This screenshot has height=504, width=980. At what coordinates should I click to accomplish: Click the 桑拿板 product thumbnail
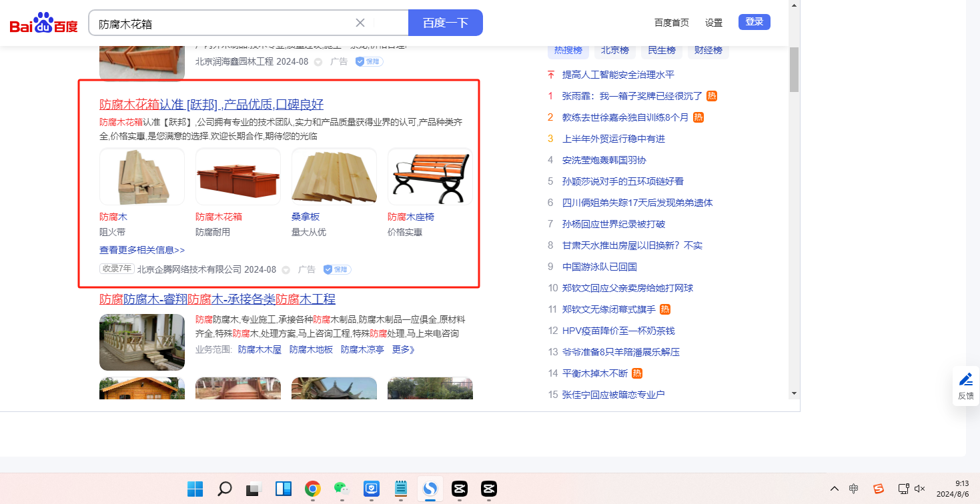(x=334, y=177)
